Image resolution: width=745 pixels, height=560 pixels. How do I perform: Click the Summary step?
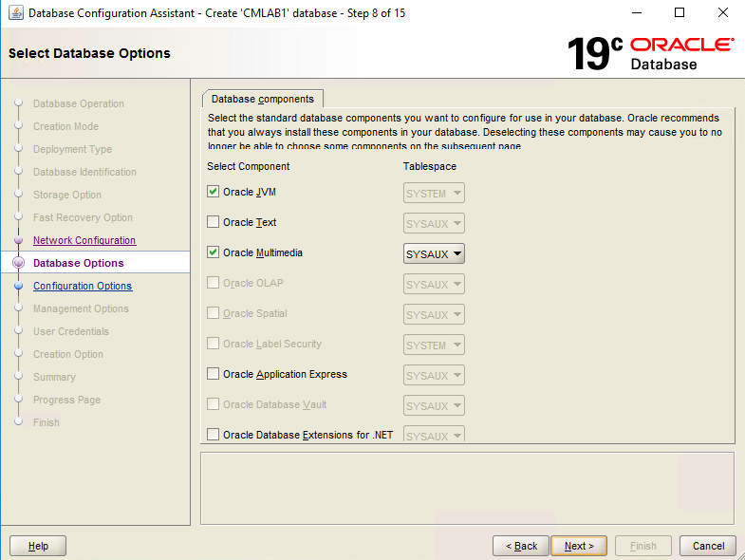(54, 377)
